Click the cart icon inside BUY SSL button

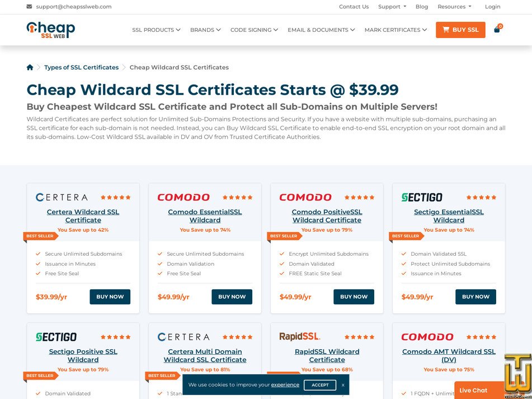click(x=446, y=30)
